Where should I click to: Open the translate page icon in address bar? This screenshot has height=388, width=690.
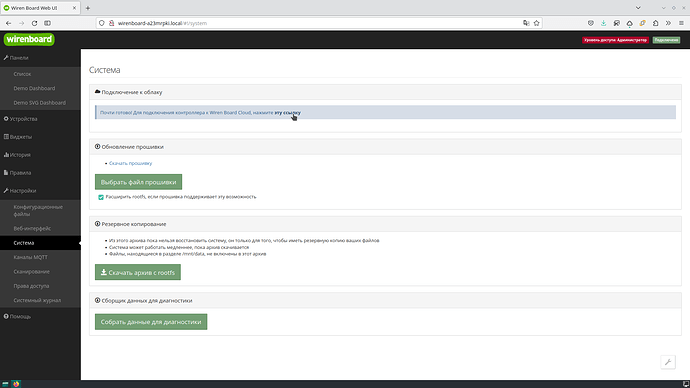(526, 23)
